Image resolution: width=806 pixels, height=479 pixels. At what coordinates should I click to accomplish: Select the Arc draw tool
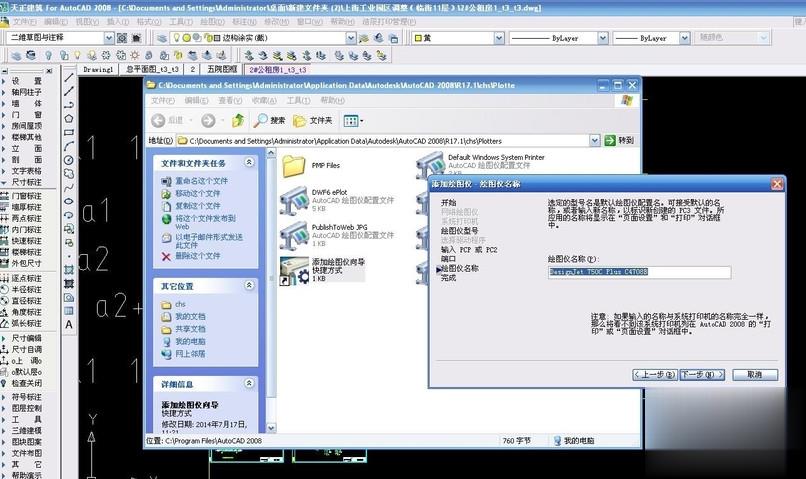69,146
